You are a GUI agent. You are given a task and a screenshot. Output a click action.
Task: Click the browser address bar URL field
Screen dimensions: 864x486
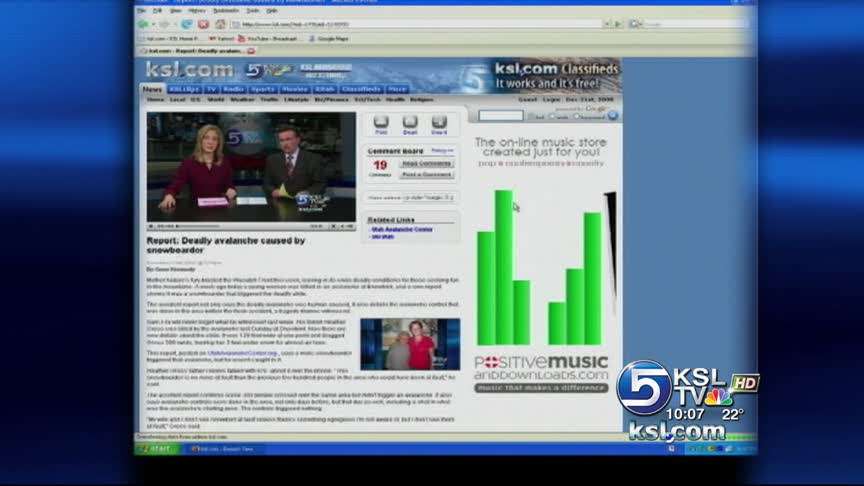[417, 24]
